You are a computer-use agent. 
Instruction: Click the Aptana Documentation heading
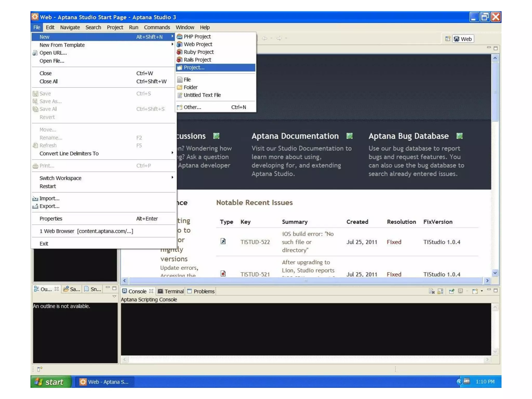[295, 136]
